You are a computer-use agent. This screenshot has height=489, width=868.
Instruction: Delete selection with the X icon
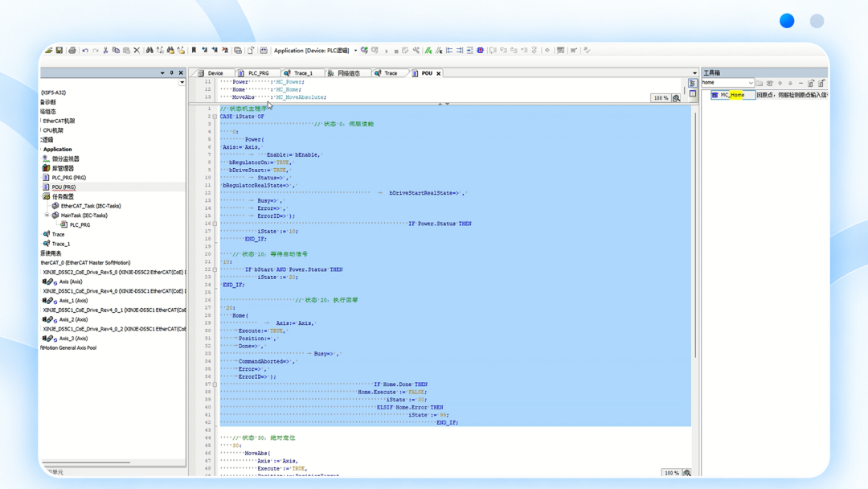[x=137, y=51]
